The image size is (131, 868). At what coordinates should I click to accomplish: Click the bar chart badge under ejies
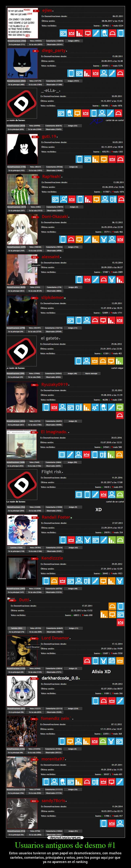(x=79, y=33)
